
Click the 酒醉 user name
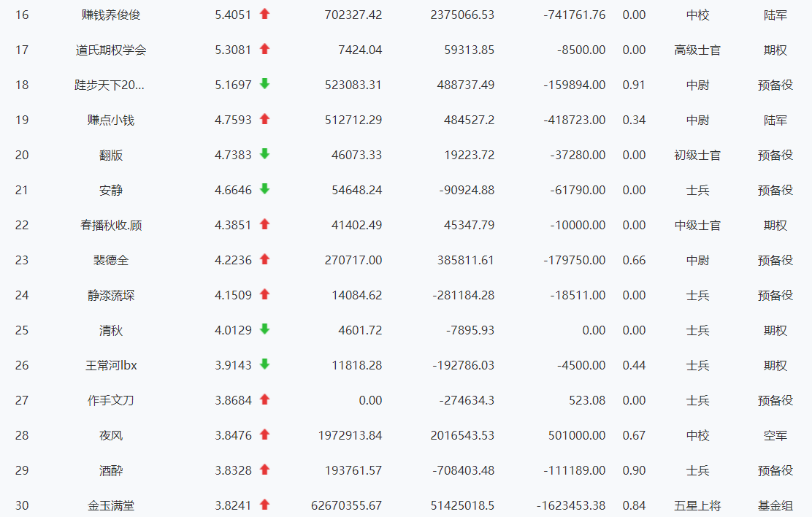111,470
